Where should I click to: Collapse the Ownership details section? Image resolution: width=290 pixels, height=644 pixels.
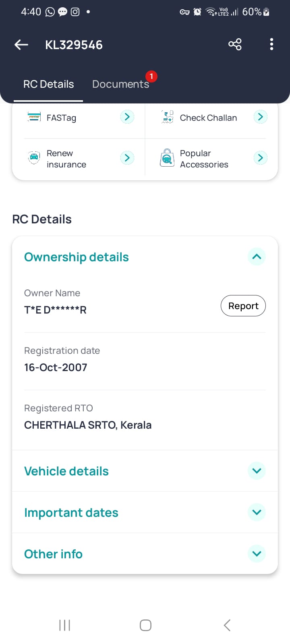(x=257, y=257)
